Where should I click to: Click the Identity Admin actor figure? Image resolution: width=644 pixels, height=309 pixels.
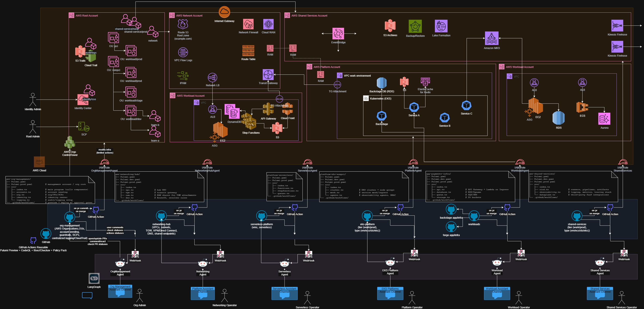33,100
